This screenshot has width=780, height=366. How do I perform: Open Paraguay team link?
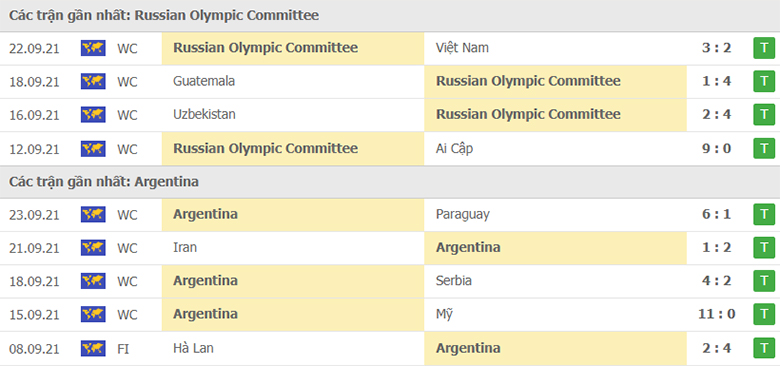(463, 215)
